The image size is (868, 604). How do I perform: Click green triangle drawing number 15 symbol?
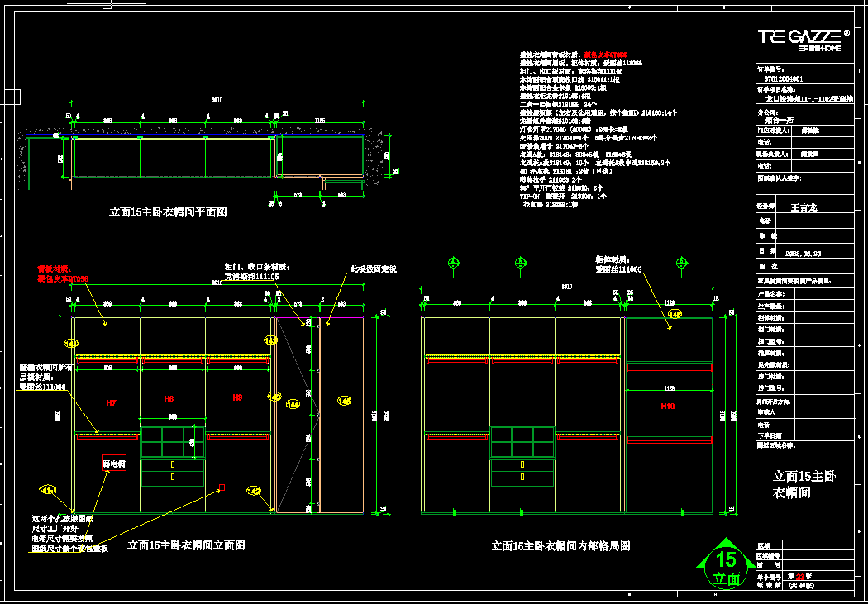pyautogui.click(x=726, y=563)
